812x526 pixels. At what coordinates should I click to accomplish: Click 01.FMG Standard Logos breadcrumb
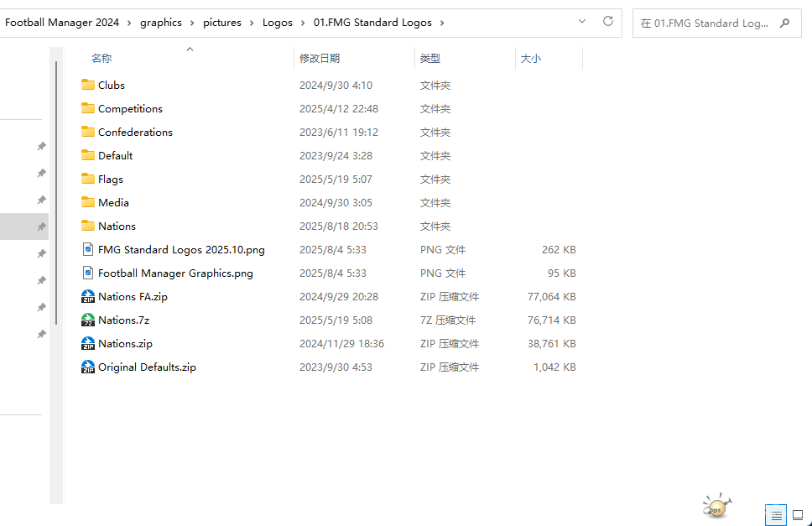click(372, 23)
